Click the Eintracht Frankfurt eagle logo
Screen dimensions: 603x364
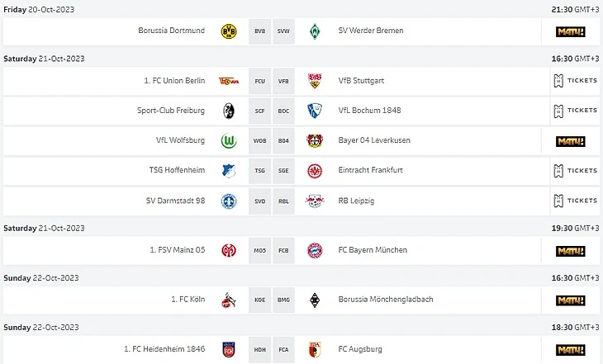tap(314, 171)
